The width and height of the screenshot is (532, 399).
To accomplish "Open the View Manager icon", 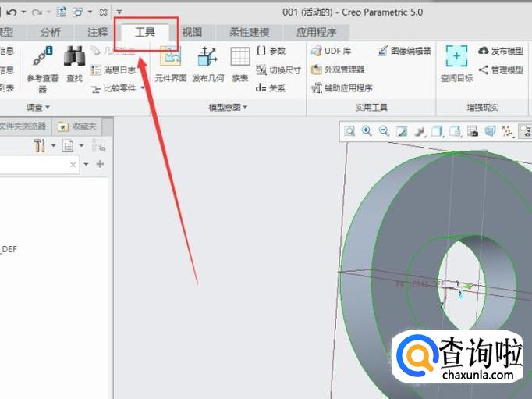I will click(x=455, y=131).
